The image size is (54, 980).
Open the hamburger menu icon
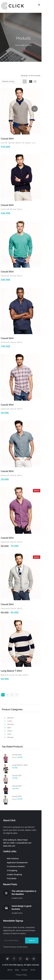click(x=39, y=5)
